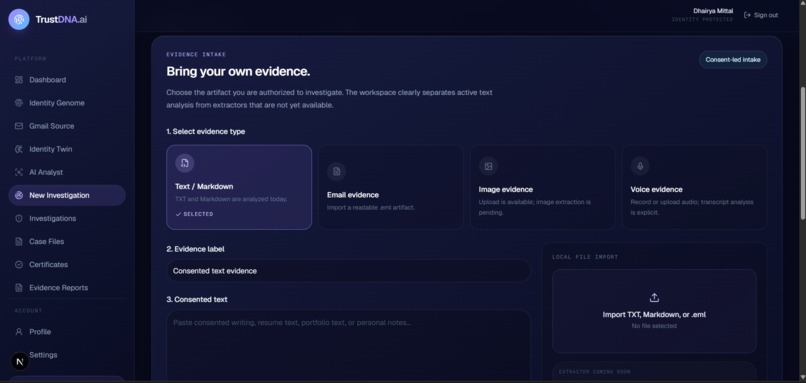Click the Evidence Reports file icon
The image size is (806, 383).
coord(19,288)
